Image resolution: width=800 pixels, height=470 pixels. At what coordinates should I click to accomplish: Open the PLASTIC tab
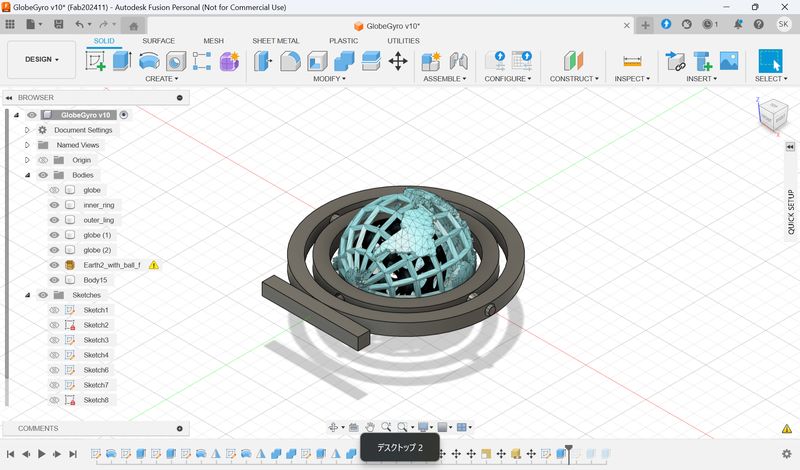(x=343, y=41)
